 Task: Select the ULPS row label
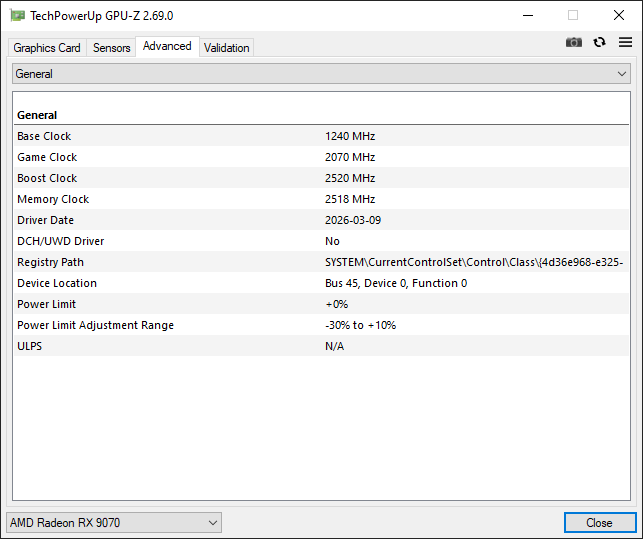[x=30, y=346]
